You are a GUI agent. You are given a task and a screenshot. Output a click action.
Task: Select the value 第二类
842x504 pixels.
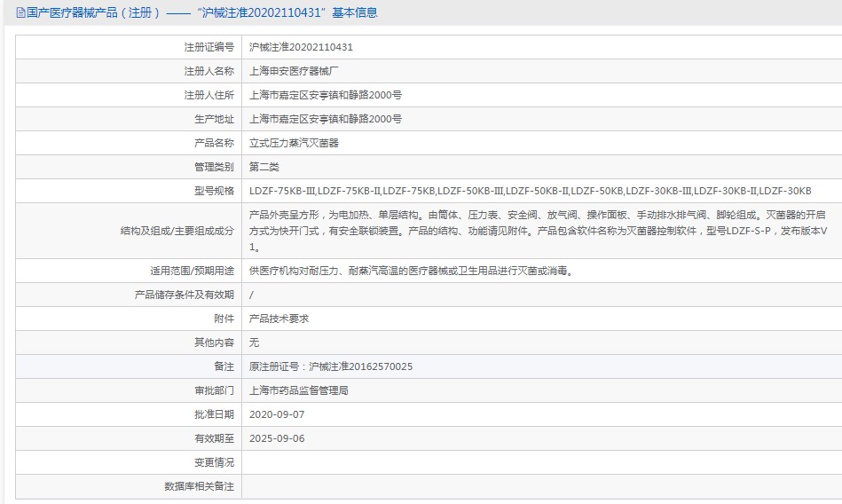tap(264, 167)
